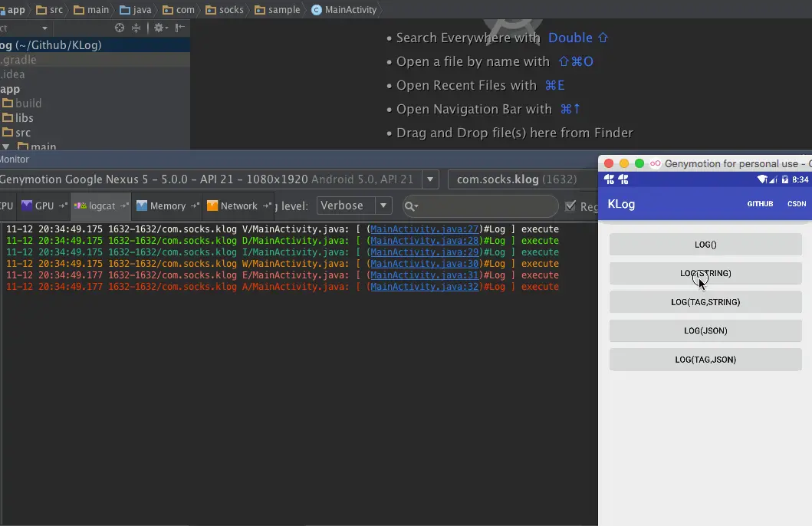Click the Genymotion wifi status icon

click(x=761, y=179)
